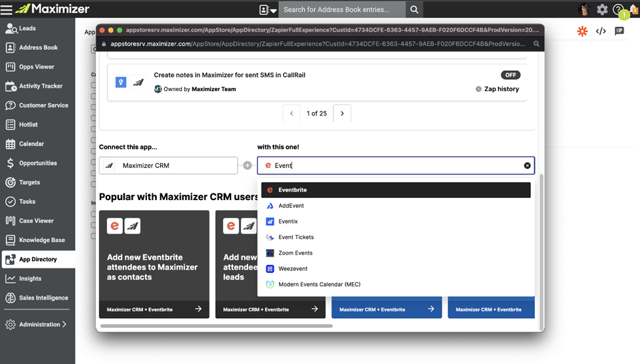640x364 pixels.
Task: Select AddEvent from the dropdown list
Action: pos(396,206)
